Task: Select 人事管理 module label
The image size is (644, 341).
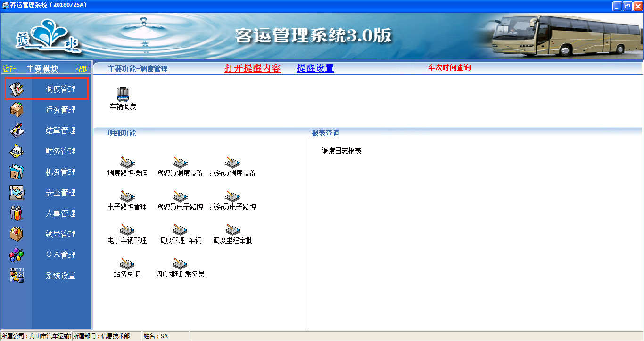Action: 60,213
